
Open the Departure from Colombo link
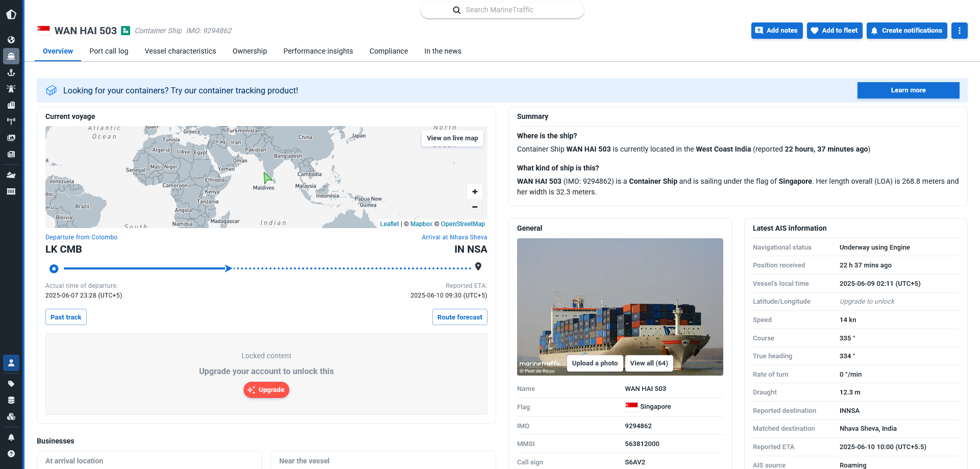point(81,237)
